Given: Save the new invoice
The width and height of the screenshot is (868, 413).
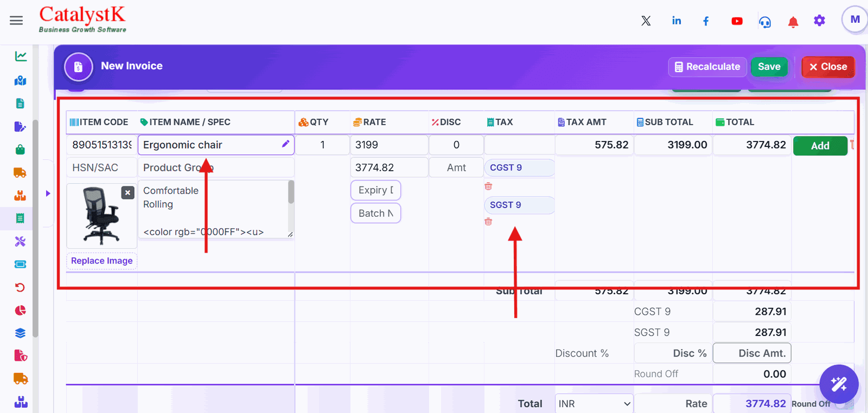Looking at the screenshot, I should [769, 67].
